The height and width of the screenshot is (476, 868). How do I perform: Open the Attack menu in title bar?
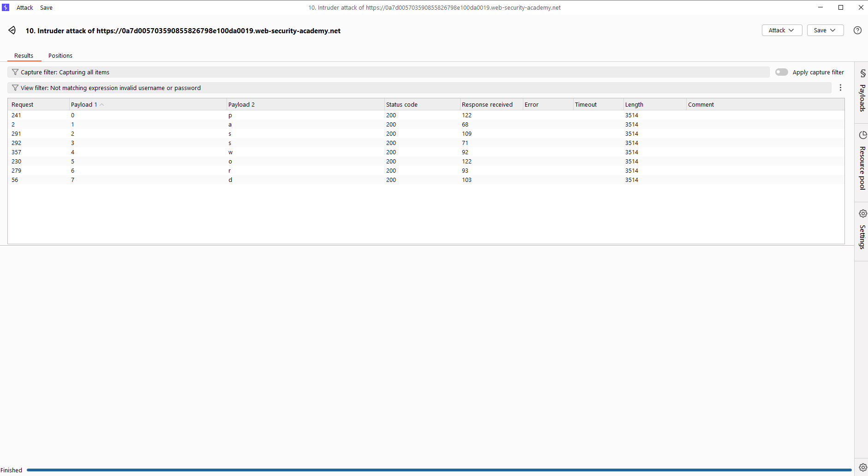tap(25, 8)
